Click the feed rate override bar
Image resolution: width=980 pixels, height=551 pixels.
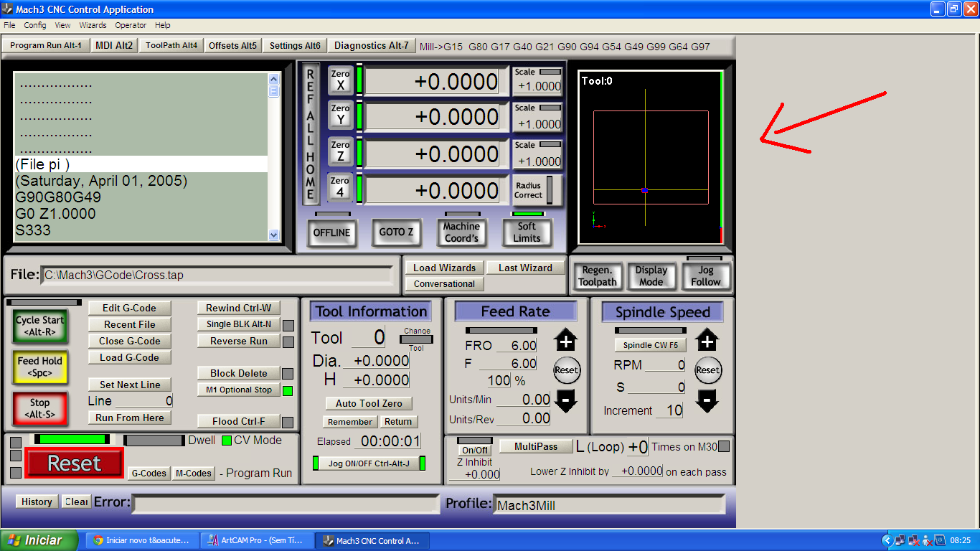point(501,331)
